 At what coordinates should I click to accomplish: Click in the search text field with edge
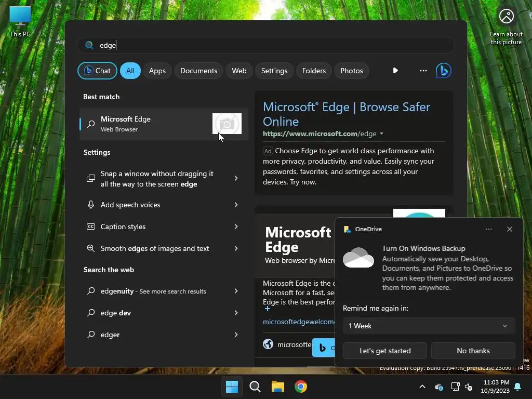click(265, 45)
